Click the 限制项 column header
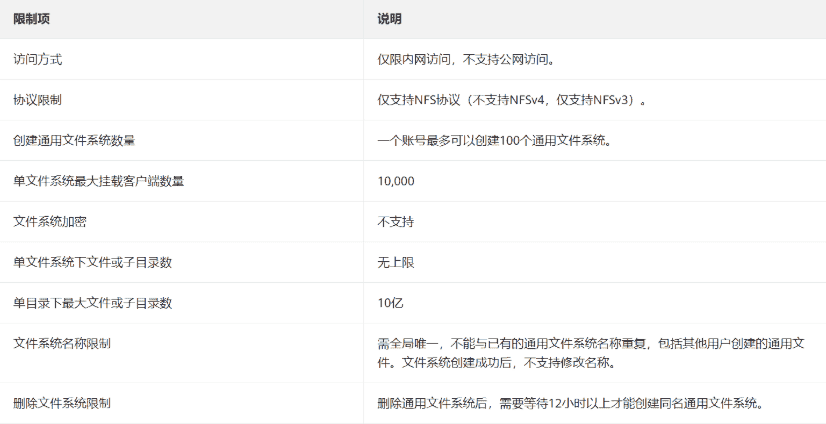The height and width of the screenshot is (424, 826). [x=32, y=19]
